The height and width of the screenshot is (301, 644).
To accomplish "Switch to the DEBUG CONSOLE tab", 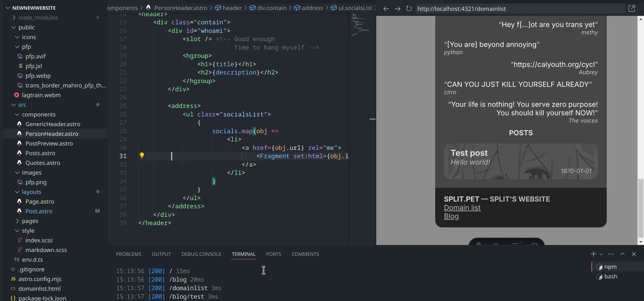I will tap(201, 254).
